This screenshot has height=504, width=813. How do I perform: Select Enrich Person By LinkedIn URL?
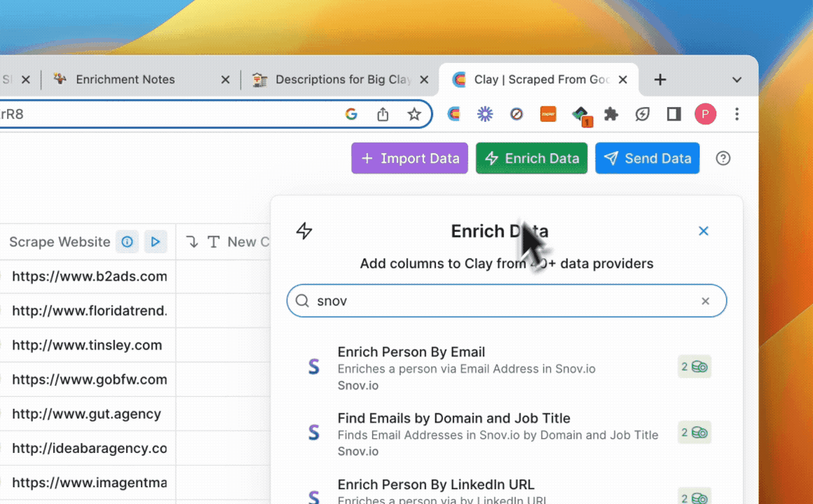tap(507, 489)
